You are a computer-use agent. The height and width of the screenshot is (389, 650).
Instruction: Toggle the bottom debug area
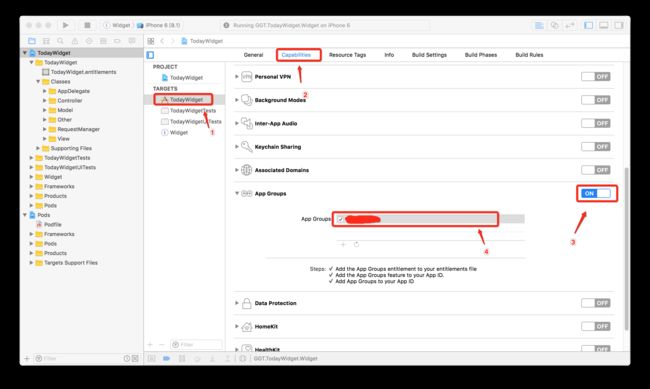tap(604, 25)
